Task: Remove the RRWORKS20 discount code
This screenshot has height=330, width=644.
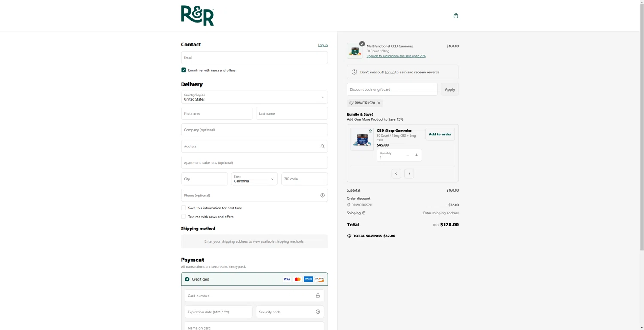Action: (379, 103)
